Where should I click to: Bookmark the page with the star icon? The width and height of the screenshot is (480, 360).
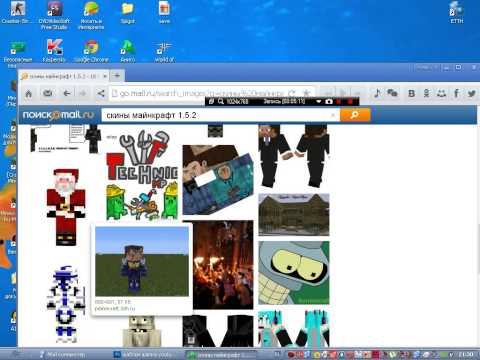(306, 93)
